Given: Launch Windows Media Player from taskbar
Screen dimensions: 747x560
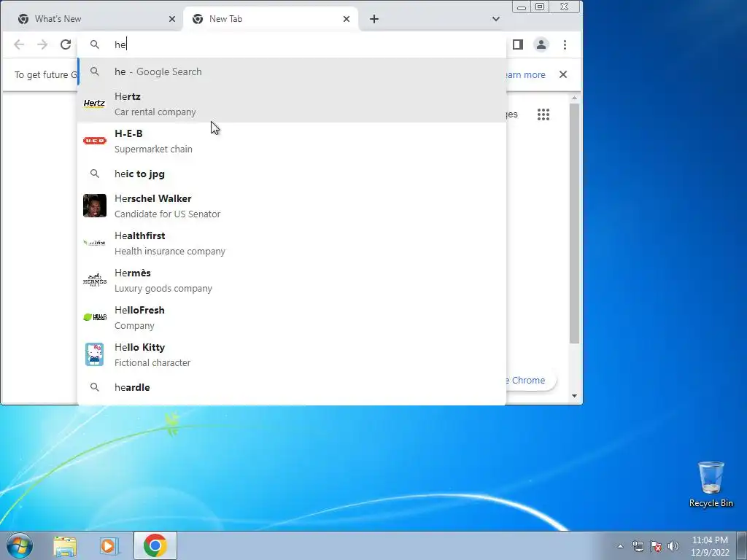Looking at the screenshot, I should point(109,545).
